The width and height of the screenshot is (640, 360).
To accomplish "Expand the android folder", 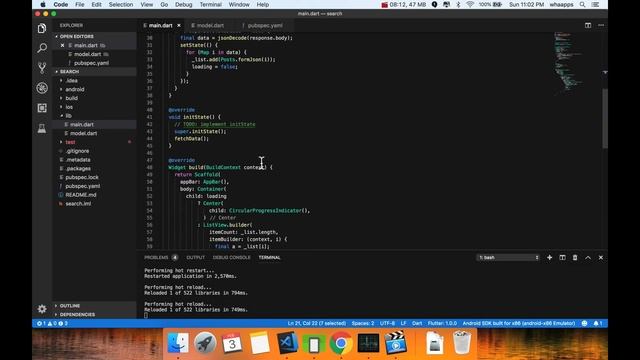I will pyautogui.click(x=75, y=89).
